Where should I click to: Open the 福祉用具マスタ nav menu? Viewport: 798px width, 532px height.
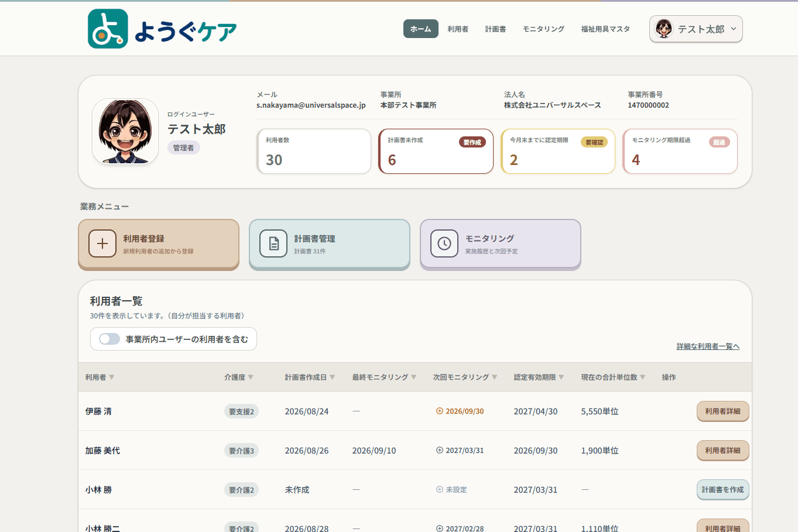click(605, 29)
